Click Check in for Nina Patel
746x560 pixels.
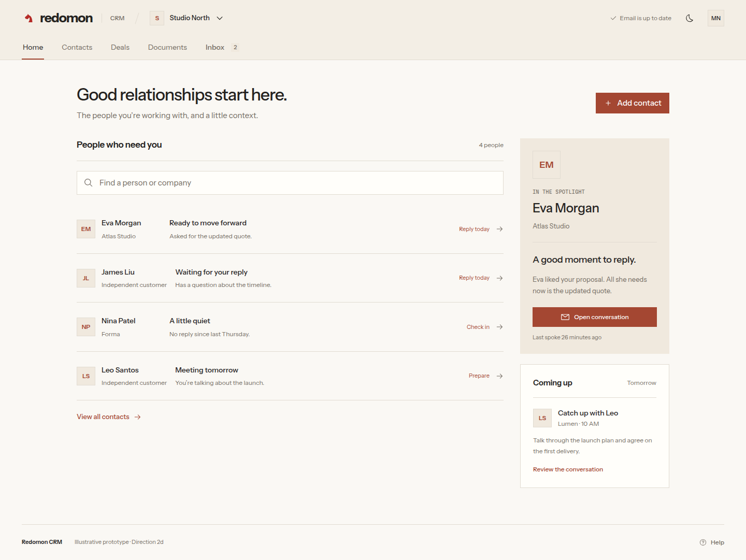pyautogui.click(x=478, y=327)
